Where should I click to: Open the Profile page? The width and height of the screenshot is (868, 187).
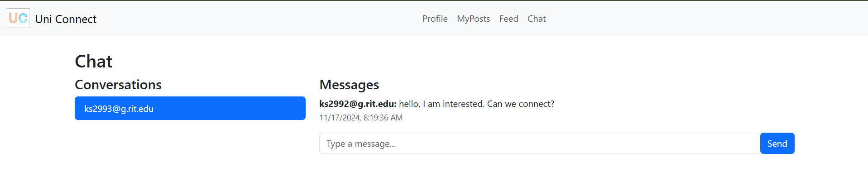pyautogui.click(x=435, y=19)
